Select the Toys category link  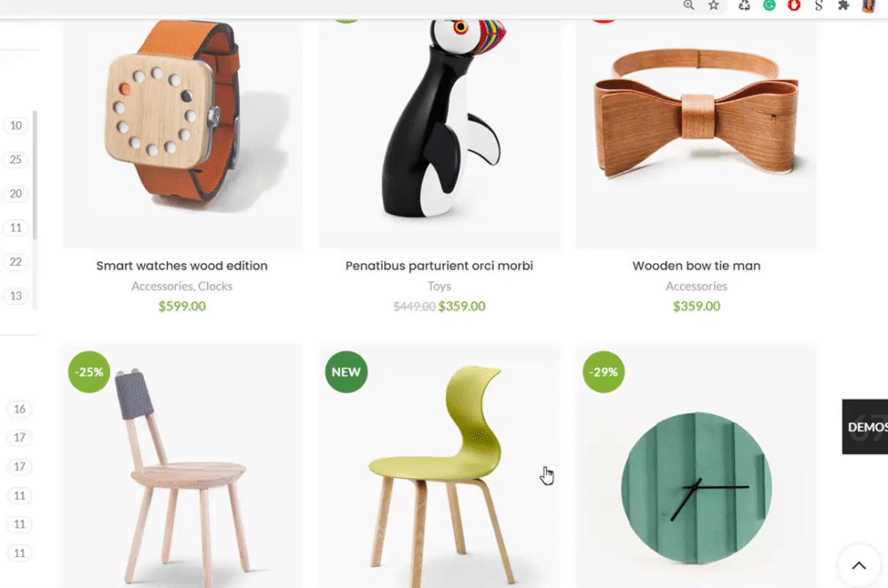point(440,286)
